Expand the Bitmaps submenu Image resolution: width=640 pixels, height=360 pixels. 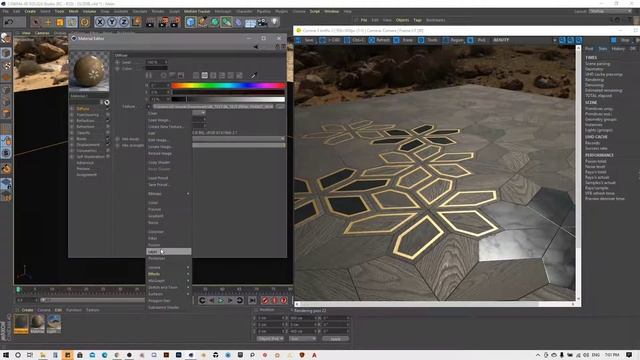tap(169, 193)
